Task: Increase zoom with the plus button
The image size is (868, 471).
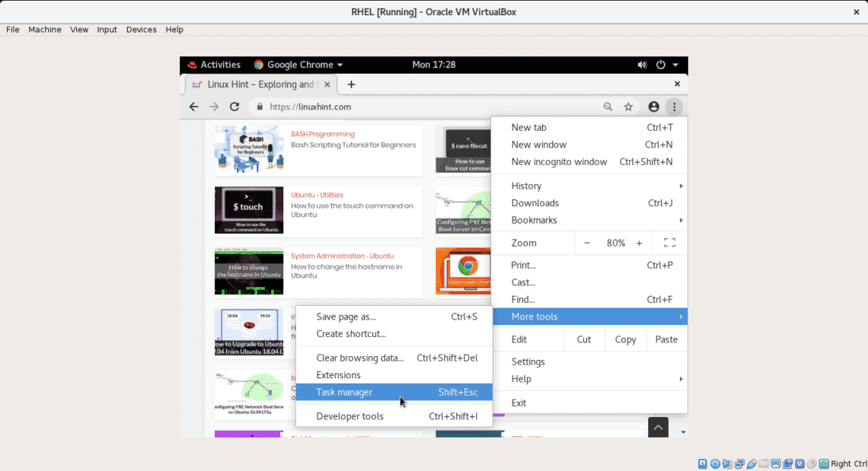Action: [639, 243]
